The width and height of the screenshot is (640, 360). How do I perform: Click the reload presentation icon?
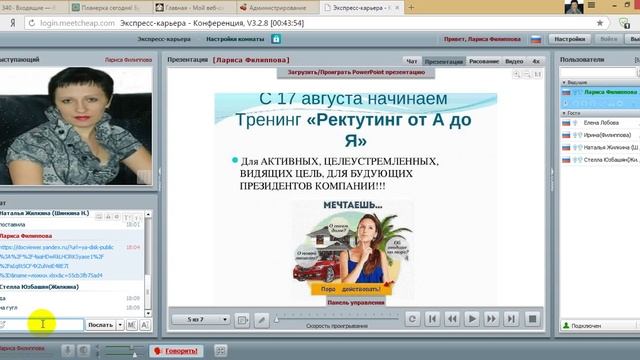pos(412,319)
